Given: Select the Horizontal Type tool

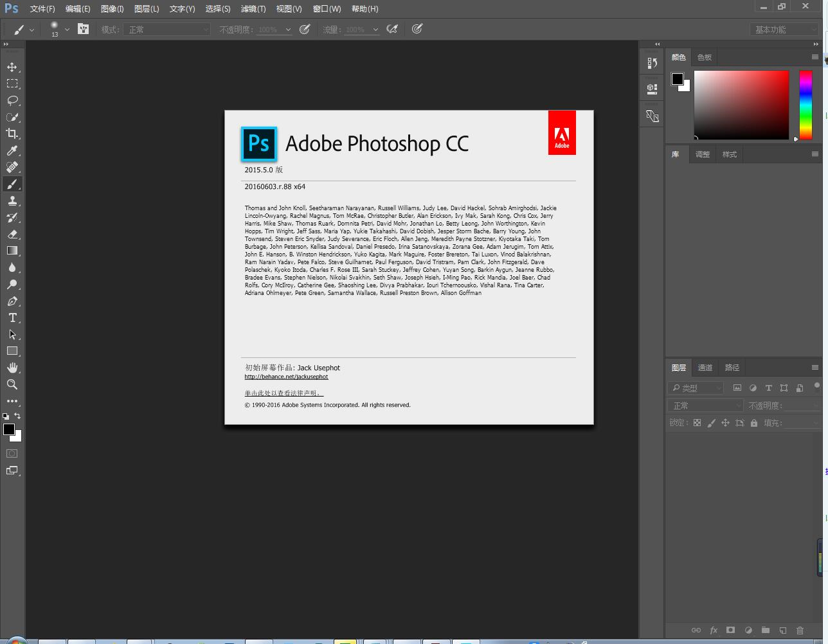Looking at the screenshot, I should pyautogui.click(x=12, y=318).
